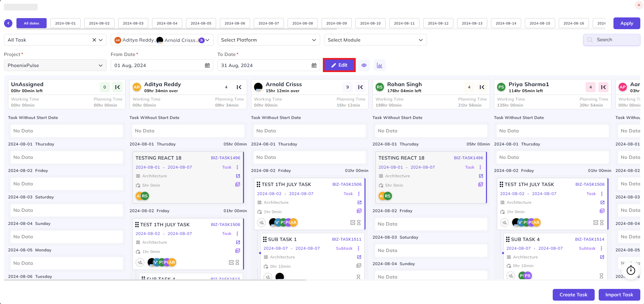Add assignee on Aditya's TEST 1TH JULY TASK card
Screen dimensions: 644x304
(x=140, y=262)
